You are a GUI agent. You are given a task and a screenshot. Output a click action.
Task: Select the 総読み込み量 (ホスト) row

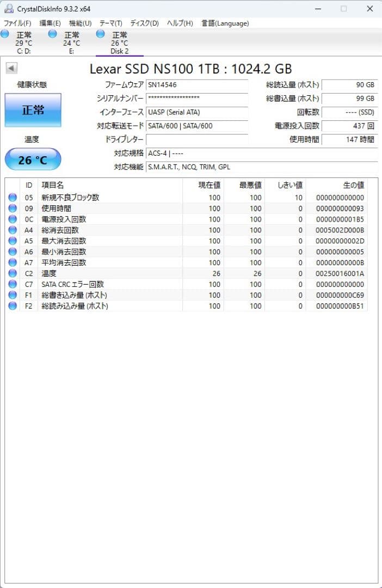186,306
